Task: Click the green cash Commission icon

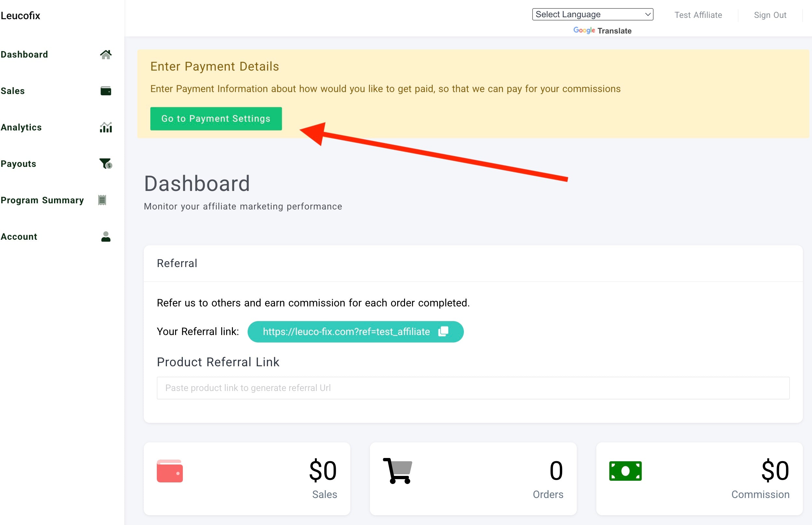Action: tap(625, 471)
